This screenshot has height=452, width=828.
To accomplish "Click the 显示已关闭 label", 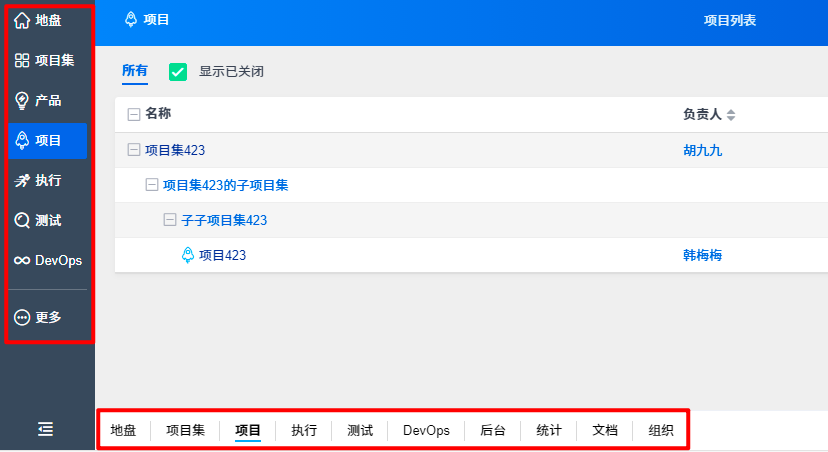I will coord(231,71).
